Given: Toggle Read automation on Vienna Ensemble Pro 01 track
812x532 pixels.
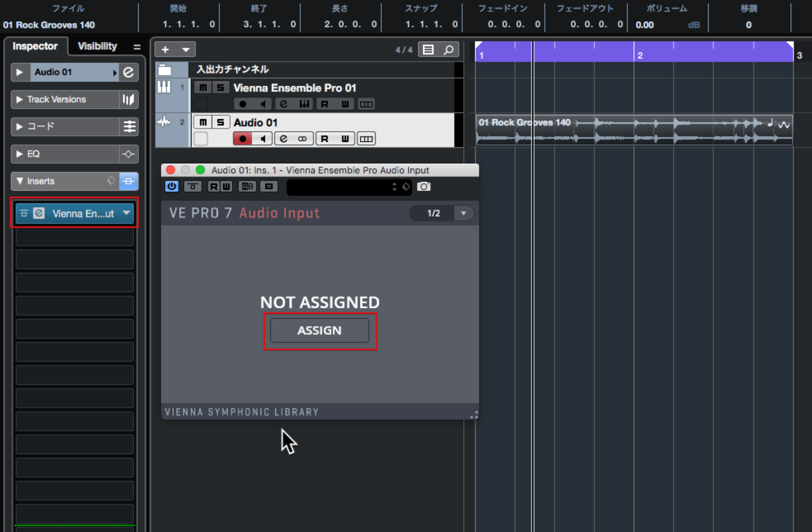Looking at the screenshot, I should [325, 104].
